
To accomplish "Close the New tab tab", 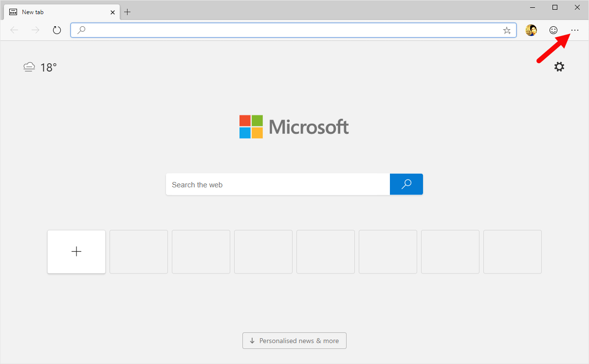I will coord(112,12).
